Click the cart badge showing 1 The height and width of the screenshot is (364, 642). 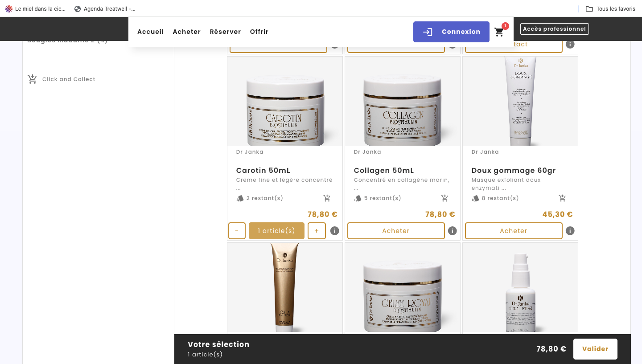[505, 26]
